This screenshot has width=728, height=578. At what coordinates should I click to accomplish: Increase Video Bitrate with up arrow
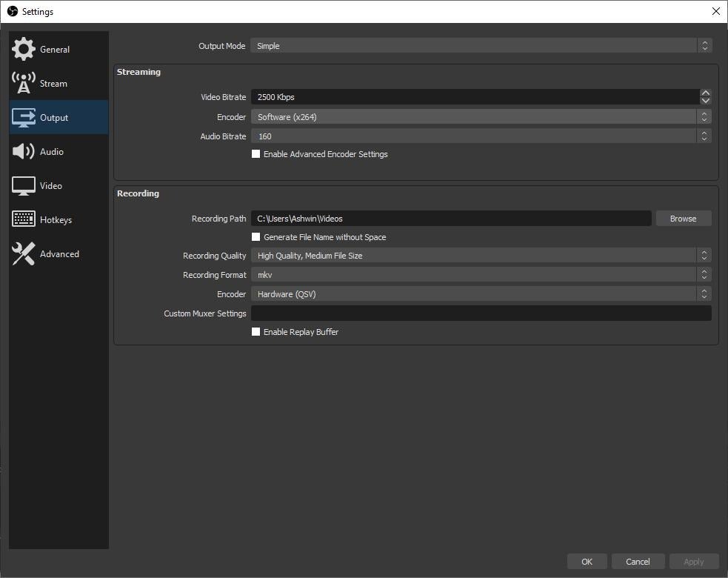pos(705,93)
